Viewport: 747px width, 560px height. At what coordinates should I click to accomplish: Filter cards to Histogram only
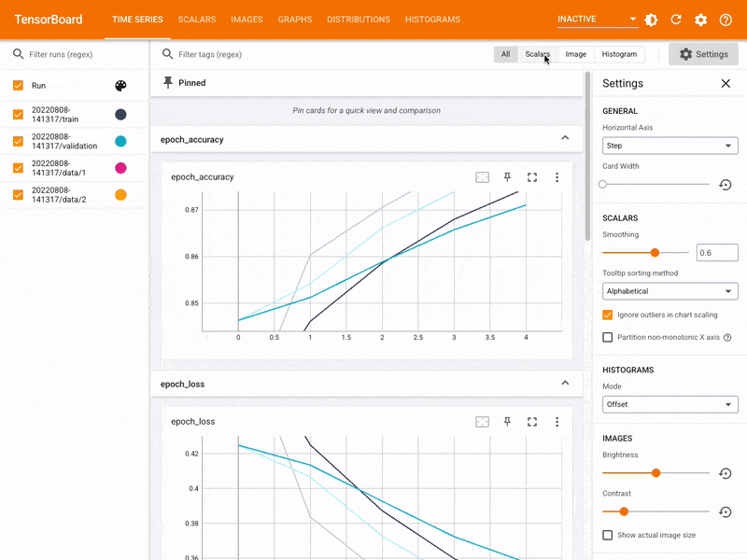pyautogui.click(x=619, y=54)
